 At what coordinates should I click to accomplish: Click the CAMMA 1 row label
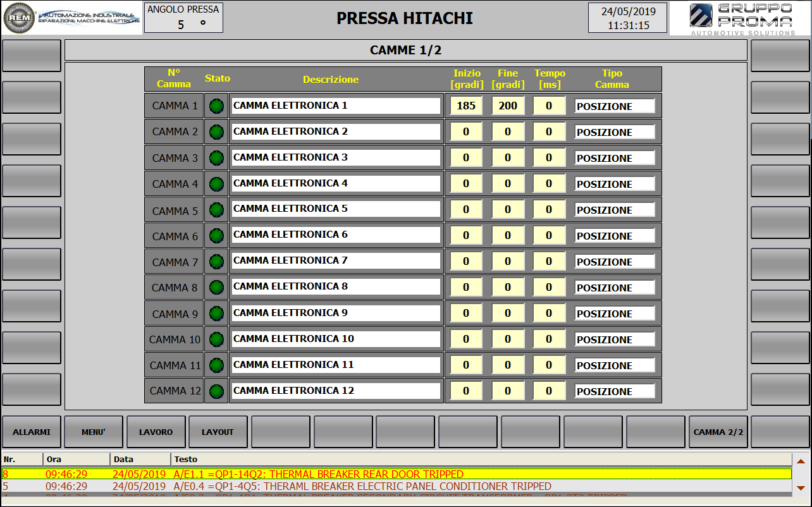(x=174, y=106)
